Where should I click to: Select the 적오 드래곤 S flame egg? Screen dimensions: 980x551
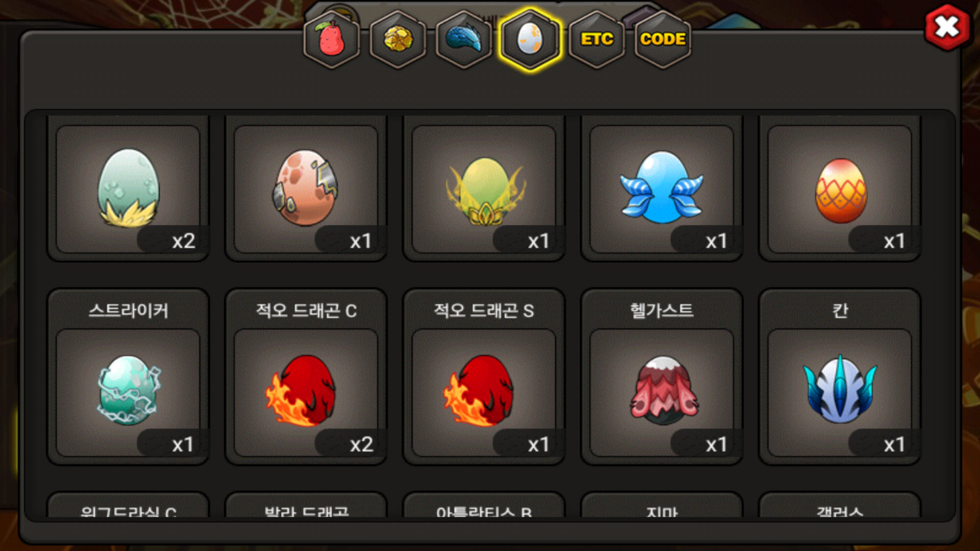pos(484,377)
